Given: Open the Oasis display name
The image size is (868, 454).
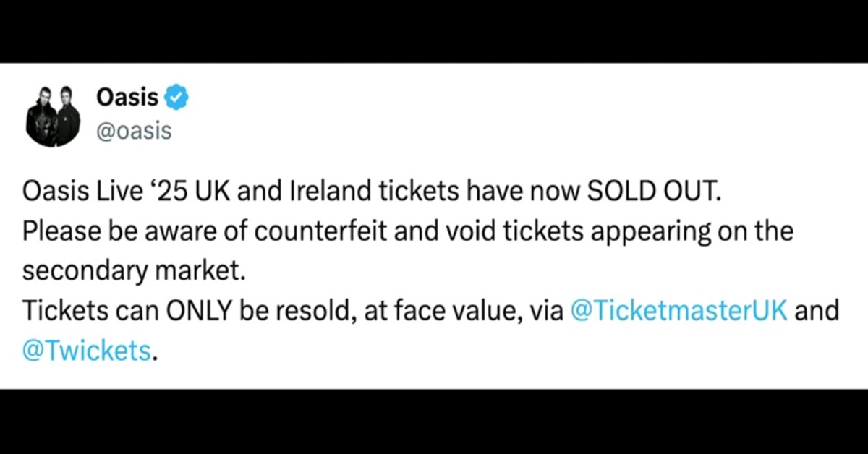Looking at the screenshot, I should click(x=127, y=97).
